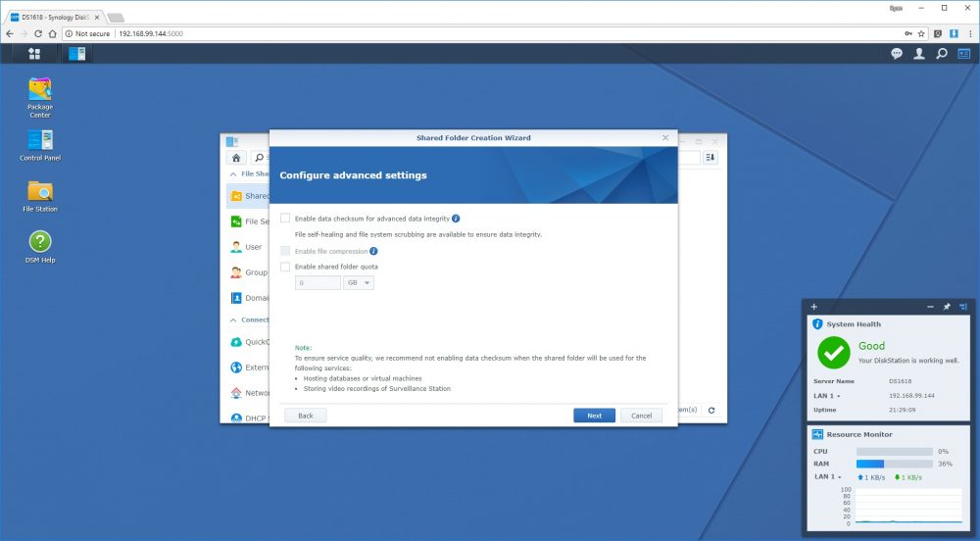Screen dimensions: 980x541
Task: Close the Shared Folder Creation Wizard
Action: (x=665, y=137)
